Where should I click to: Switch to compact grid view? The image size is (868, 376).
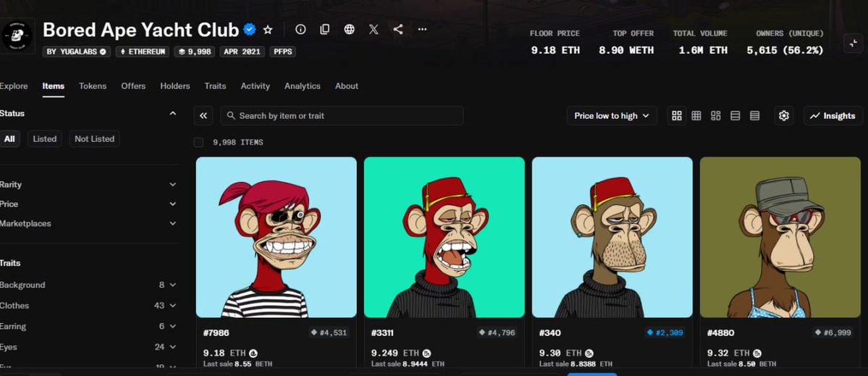pyautogui.click(x=696, y=116)
